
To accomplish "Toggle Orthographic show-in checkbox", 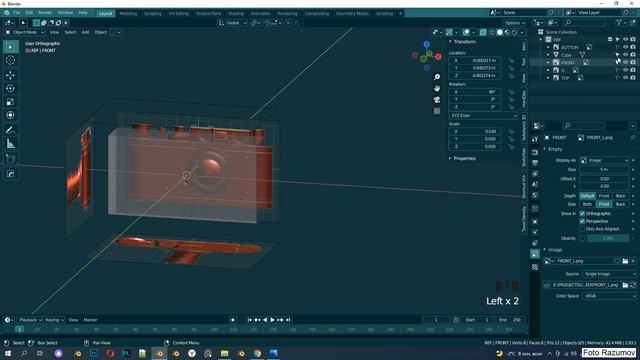I will click(x=582, y=213).
